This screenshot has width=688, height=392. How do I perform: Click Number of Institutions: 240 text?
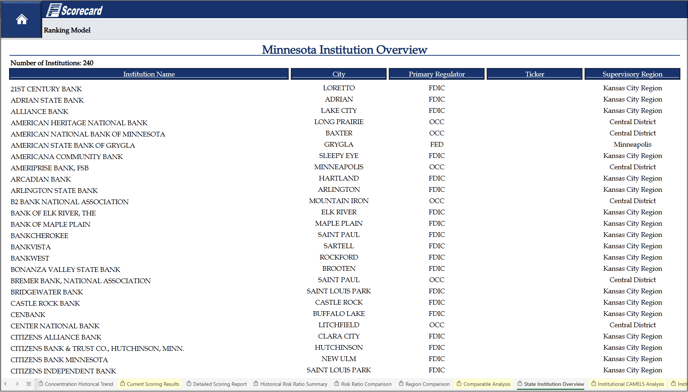coord(52,63)
